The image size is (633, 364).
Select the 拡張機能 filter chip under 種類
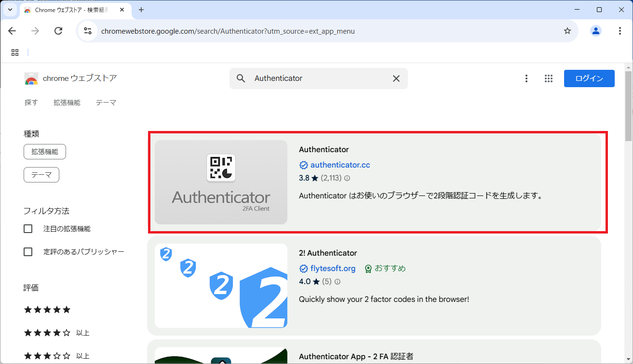(x=45, y=151)
